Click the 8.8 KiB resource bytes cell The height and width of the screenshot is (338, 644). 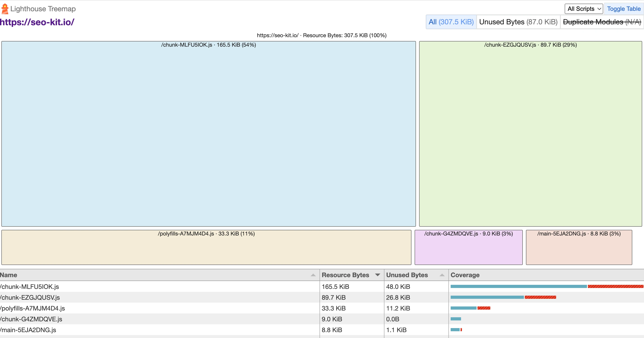click(x=352, y=330)
